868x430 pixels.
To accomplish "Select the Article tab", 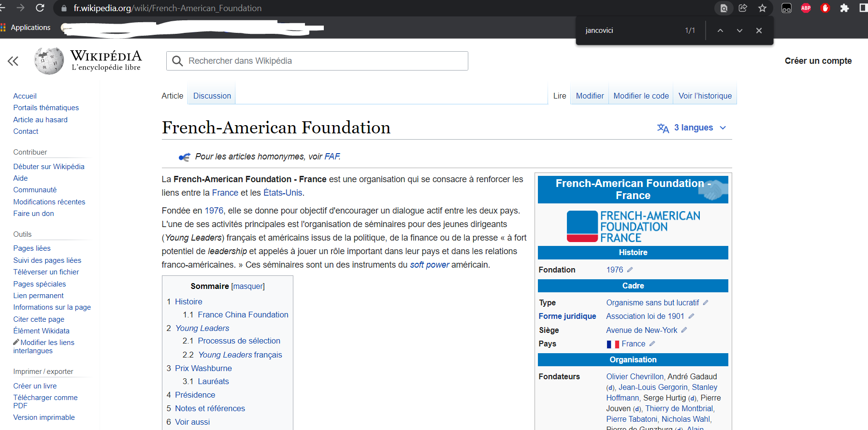I will 173,96.
